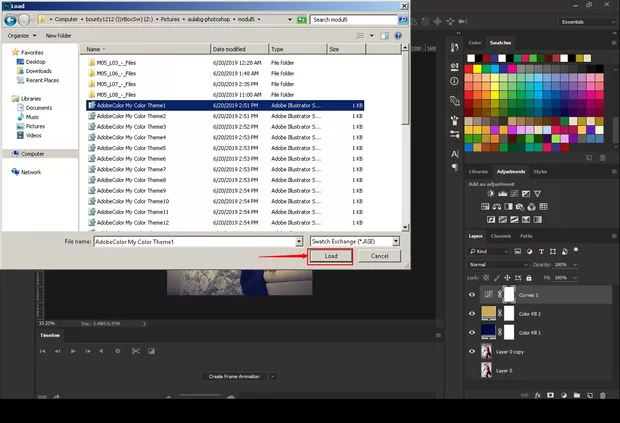Viewport: 620px width, 423px height.
Task: Toggle visibility of Color Fill 2 layer
Action: click(x=472, y=314)
